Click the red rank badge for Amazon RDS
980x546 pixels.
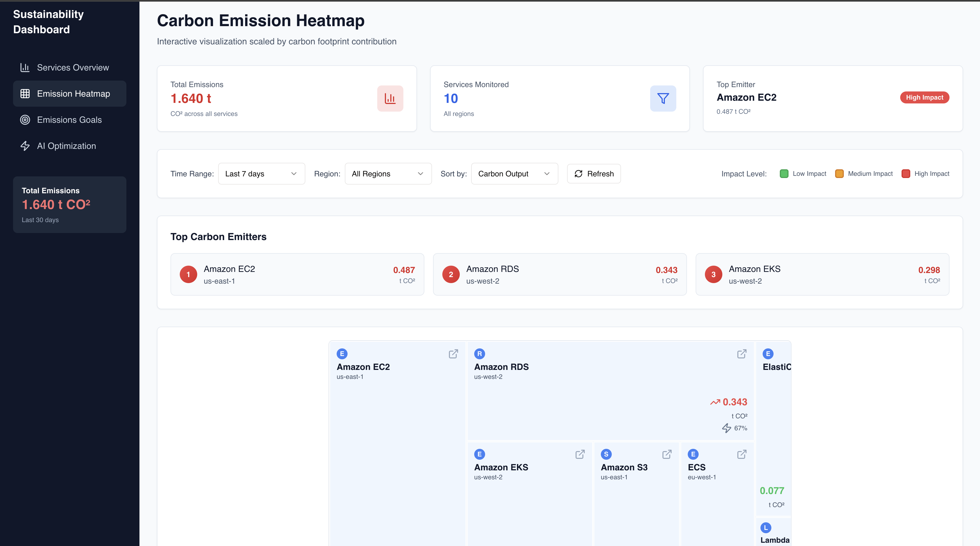(451, 274)
